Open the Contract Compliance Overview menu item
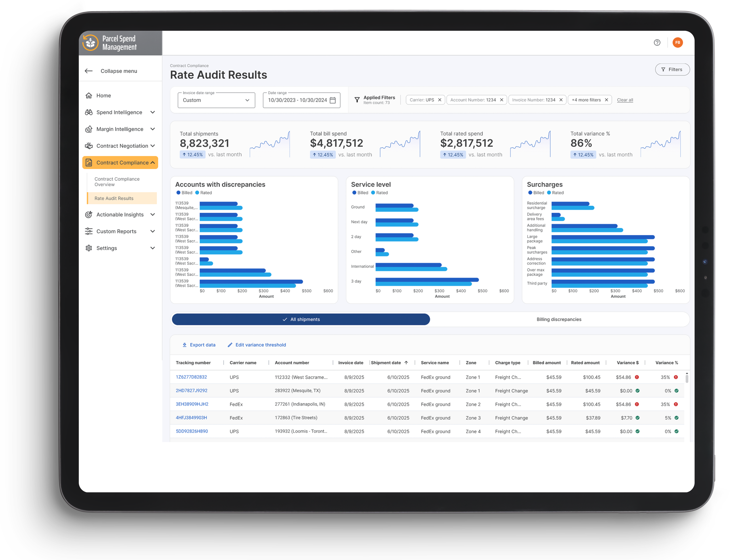Screen dimensions: 733x560 [x=117, y=182]
